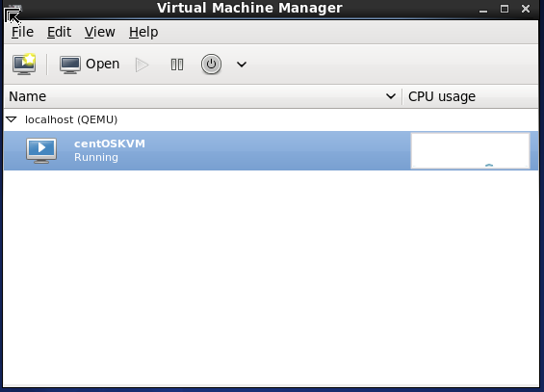The height and width of the screenshot is (392, 544).
Task: Select the localhost (QEMU) row text
Action: click(71, 119)
